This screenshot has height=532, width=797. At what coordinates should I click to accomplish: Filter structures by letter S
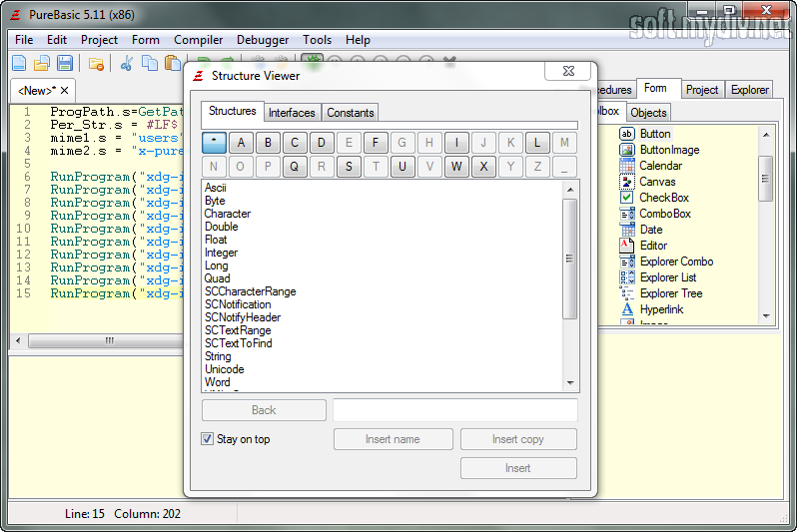[x=349, y=167]
